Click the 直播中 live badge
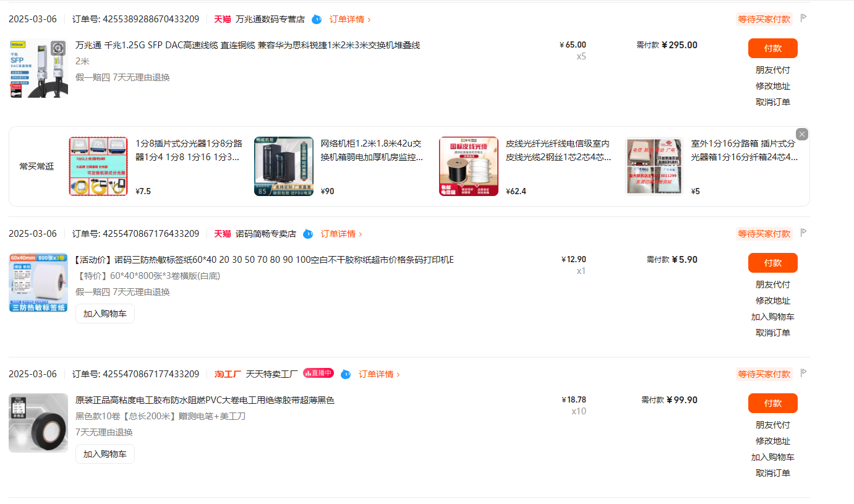The width and height of the screenshot is (854, 504). click(x=318, y=374)
